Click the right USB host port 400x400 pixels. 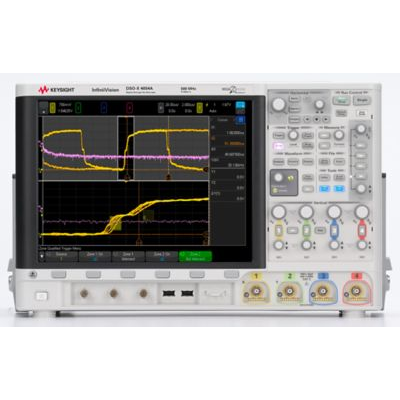[187, 293]
